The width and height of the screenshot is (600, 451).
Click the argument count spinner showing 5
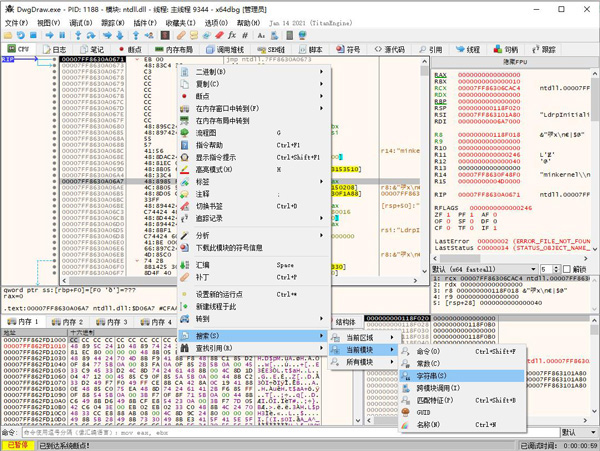[x=550, y=269]
